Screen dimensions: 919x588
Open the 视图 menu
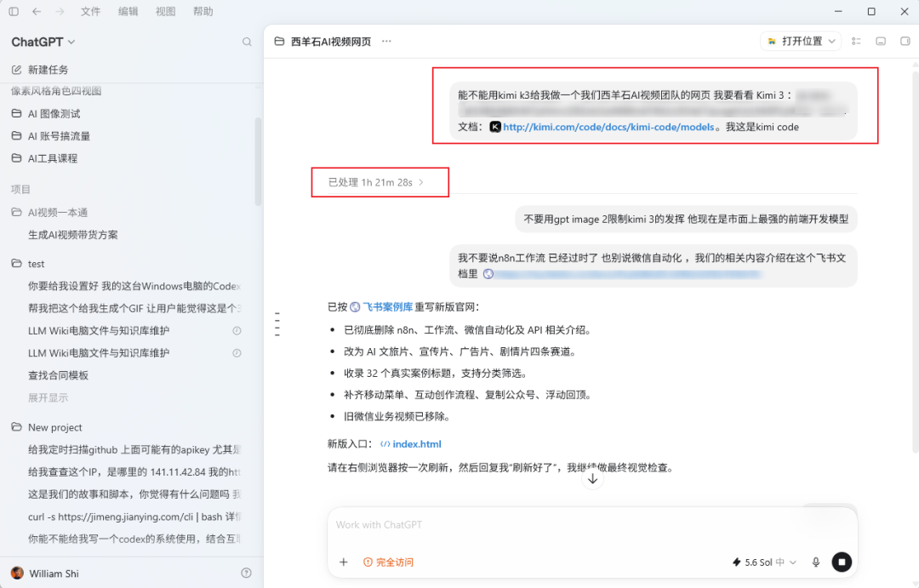click(x=165, y=12)
